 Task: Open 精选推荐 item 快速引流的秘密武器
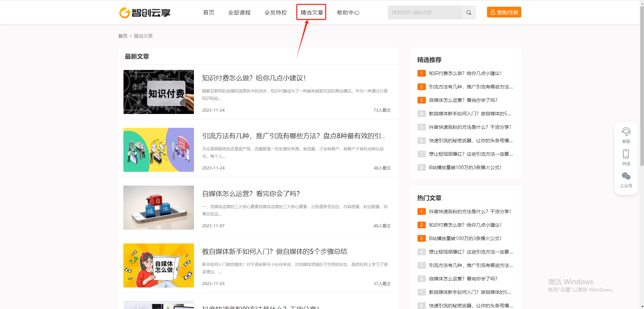(471, 141)
